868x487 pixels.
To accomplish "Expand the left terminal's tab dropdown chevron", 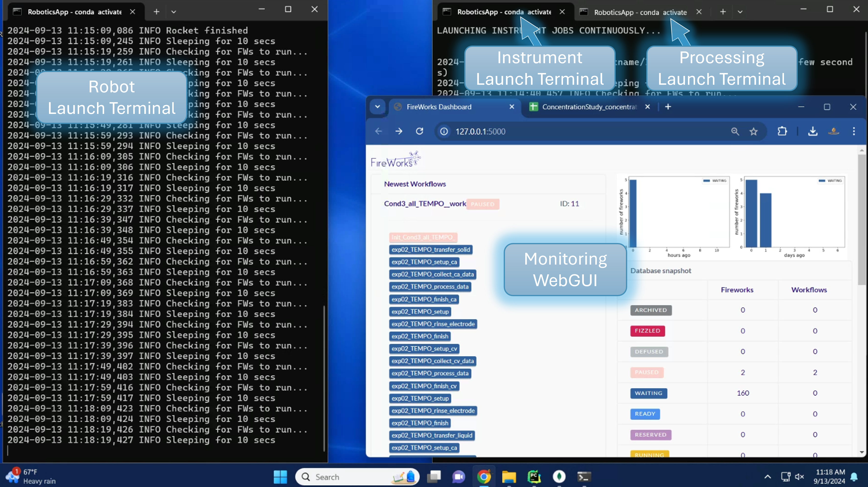I will (x=174, y=12).
